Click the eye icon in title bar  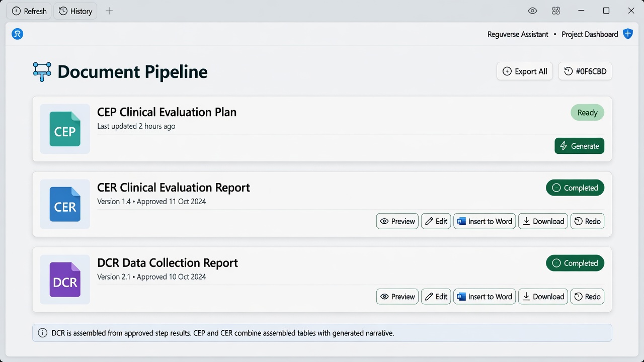(532, 11)
